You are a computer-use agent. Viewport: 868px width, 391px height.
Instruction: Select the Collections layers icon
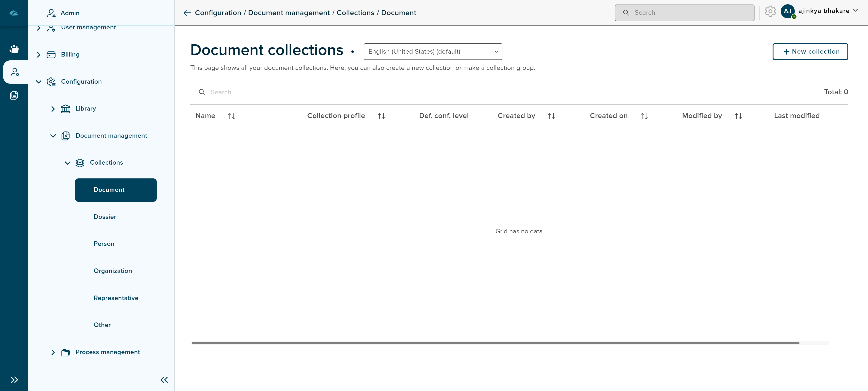point(80,163)
